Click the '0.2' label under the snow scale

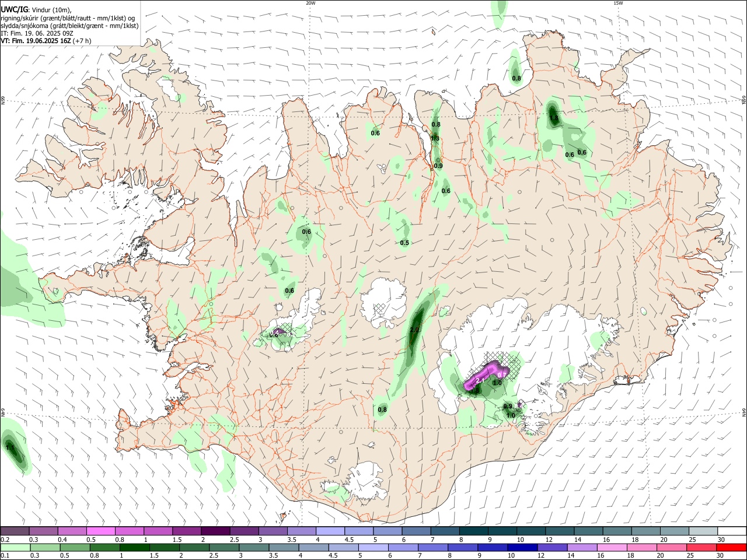[5, 540]
